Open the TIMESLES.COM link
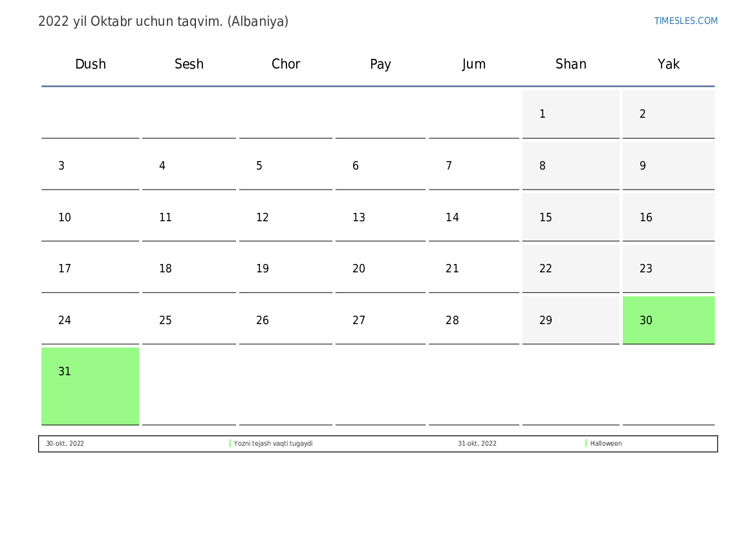The height and width of the screenshot is (535, 756). click(686, 21)
